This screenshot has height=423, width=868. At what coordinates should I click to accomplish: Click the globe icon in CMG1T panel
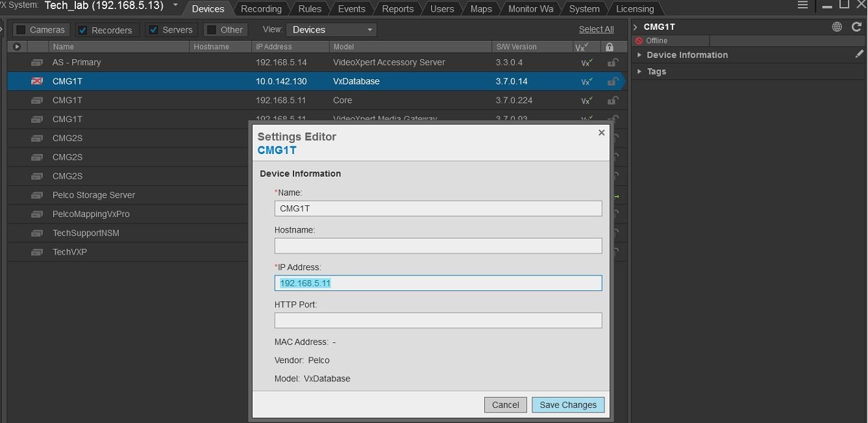click(x=837, y=27)
